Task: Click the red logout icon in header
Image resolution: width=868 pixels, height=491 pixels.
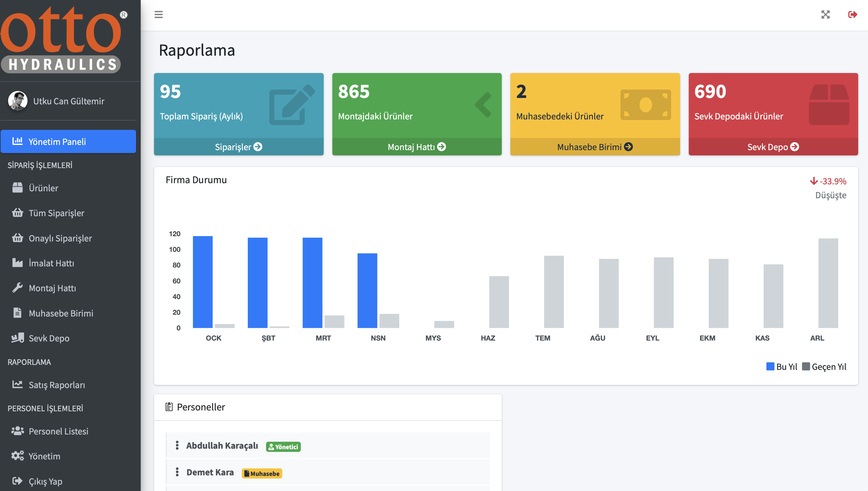Action: point(852,14)
